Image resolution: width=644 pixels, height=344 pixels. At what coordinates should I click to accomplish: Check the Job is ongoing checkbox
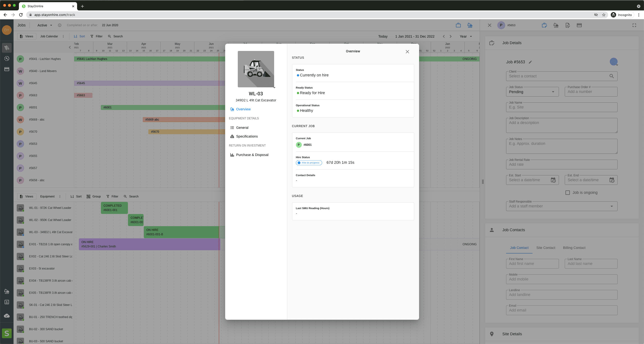tap(567, 193)
